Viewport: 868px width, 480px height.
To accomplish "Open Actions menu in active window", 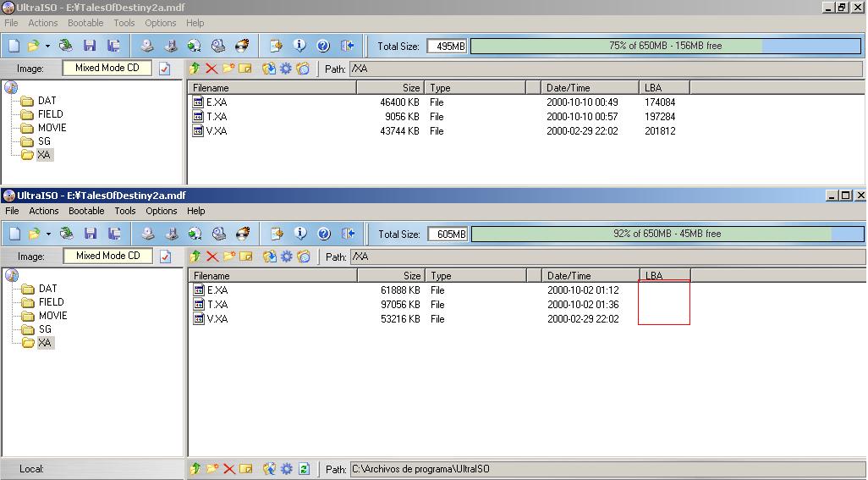I will [x=44, y=211].
